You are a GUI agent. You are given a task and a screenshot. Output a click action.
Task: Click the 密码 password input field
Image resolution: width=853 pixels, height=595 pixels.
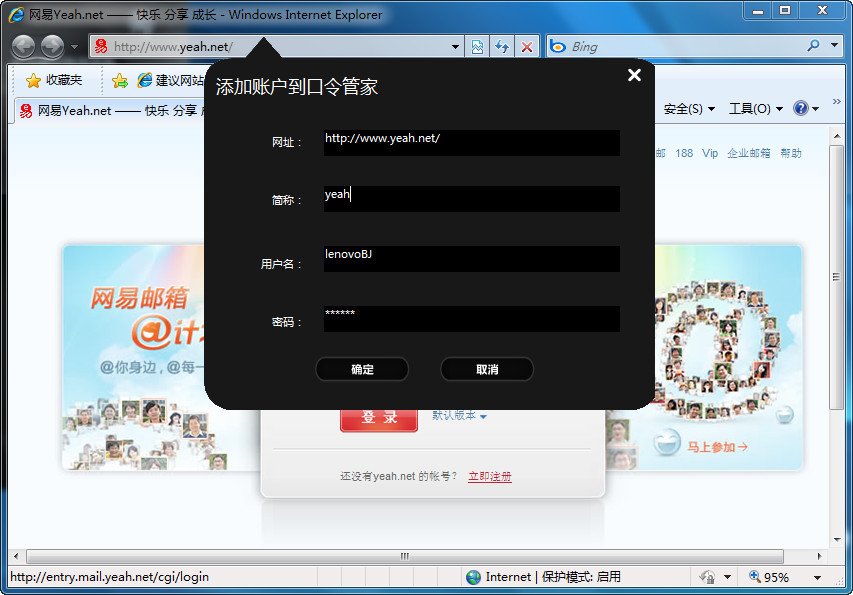(x=470, y=318)
